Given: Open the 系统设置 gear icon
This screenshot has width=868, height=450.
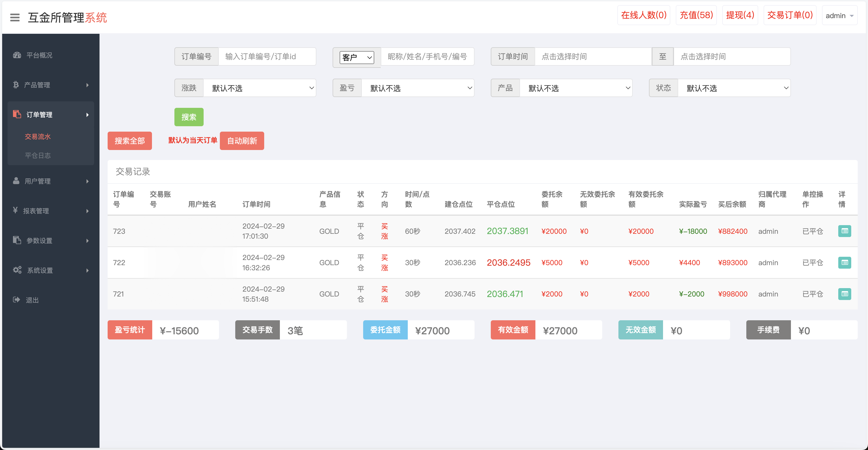Looking at the screenshot, I should coord(16,270).
